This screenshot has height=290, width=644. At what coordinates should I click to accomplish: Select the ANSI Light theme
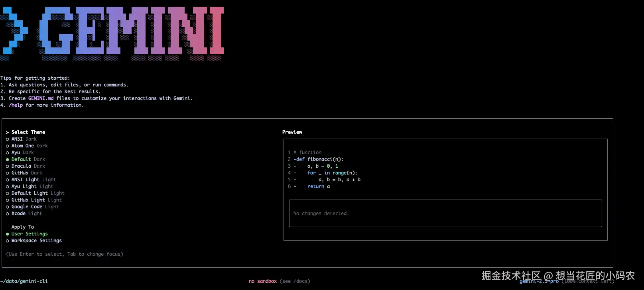[33, 180]
